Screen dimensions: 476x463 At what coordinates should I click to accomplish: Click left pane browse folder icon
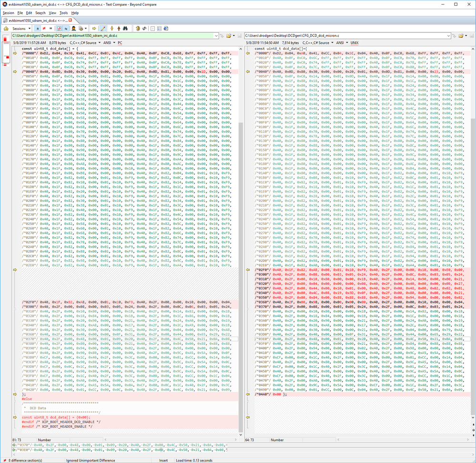point(228,36)
